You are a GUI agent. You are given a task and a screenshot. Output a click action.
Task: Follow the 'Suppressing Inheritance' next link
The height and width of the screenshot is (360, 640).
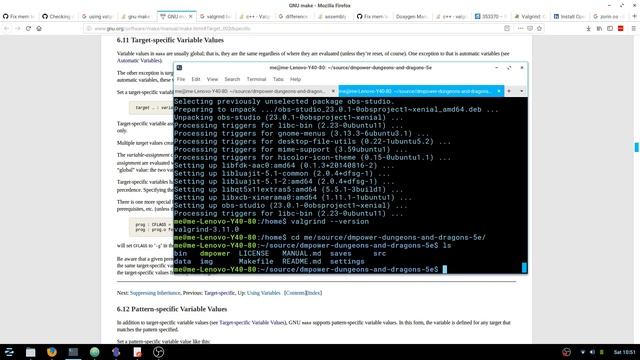155,293
